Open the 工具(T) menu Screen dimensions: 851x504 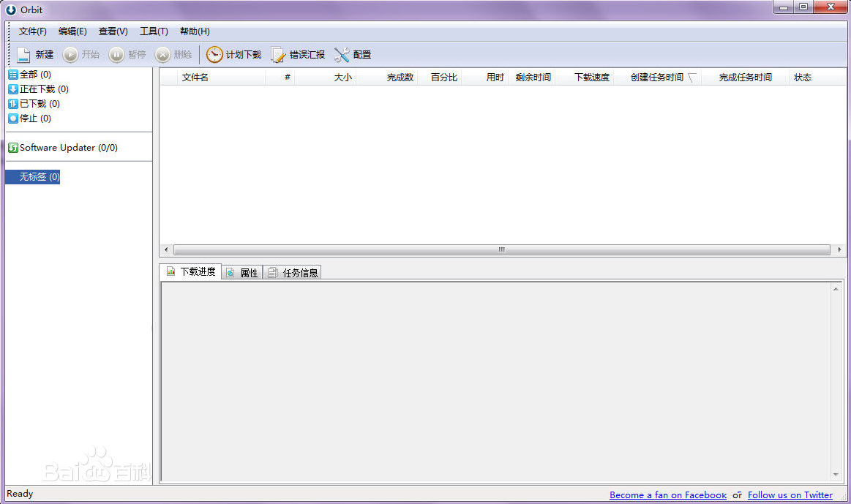pyautogui.click(x=154, y=31)
